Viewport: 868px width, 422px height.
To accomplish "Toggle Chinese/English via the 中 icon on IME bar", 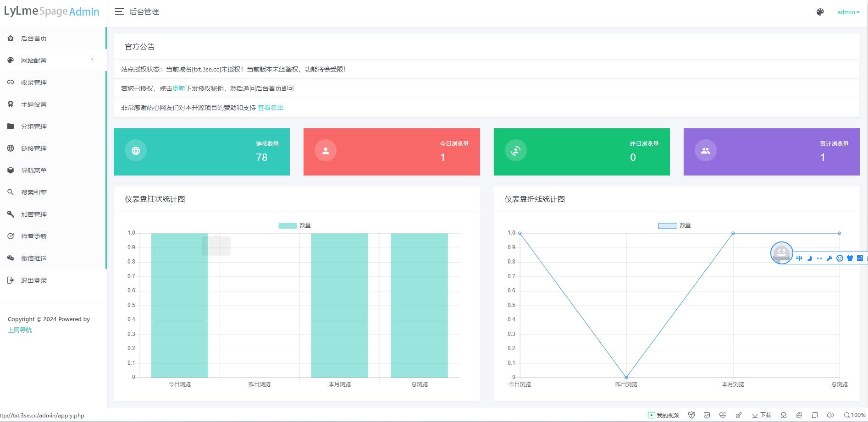I will (799, 258).
